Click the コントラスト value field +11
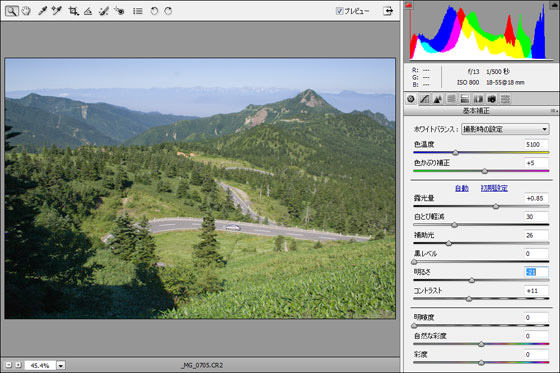Image resolution: width=560 pixels, height=373 pixels. click(x=536, y=291)
